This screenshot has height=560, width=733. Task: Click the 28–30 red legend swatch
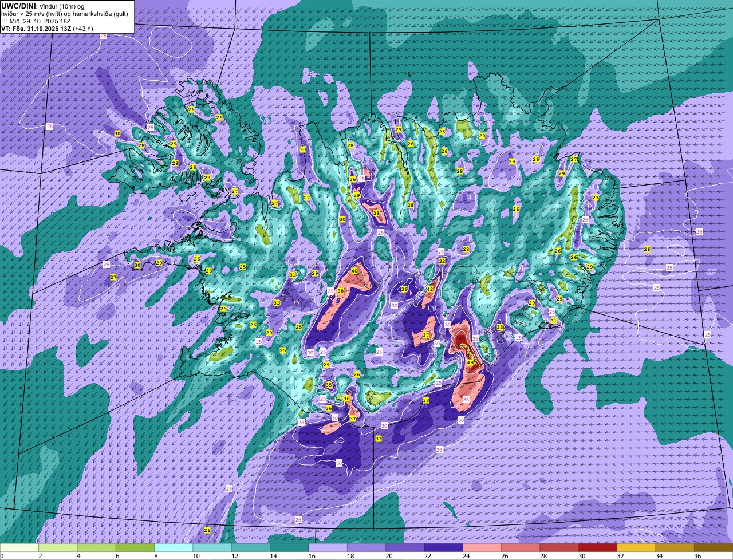(558, 548)
